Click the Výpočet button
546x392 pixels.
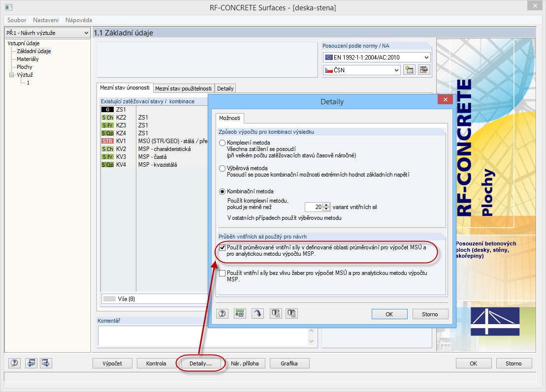point(112,363)
